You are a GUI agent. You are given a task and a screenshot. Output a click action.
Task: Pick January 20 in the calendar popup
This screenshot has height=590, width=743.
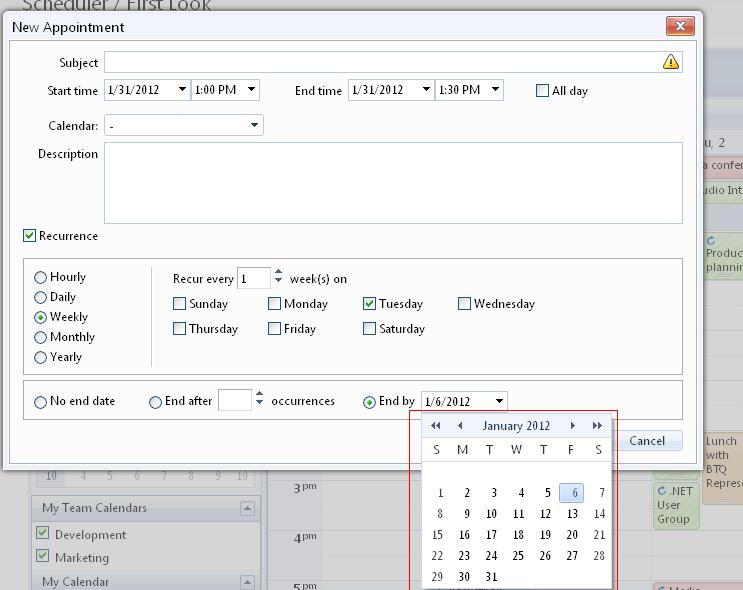pyautogui.click(x=572, y=535)
